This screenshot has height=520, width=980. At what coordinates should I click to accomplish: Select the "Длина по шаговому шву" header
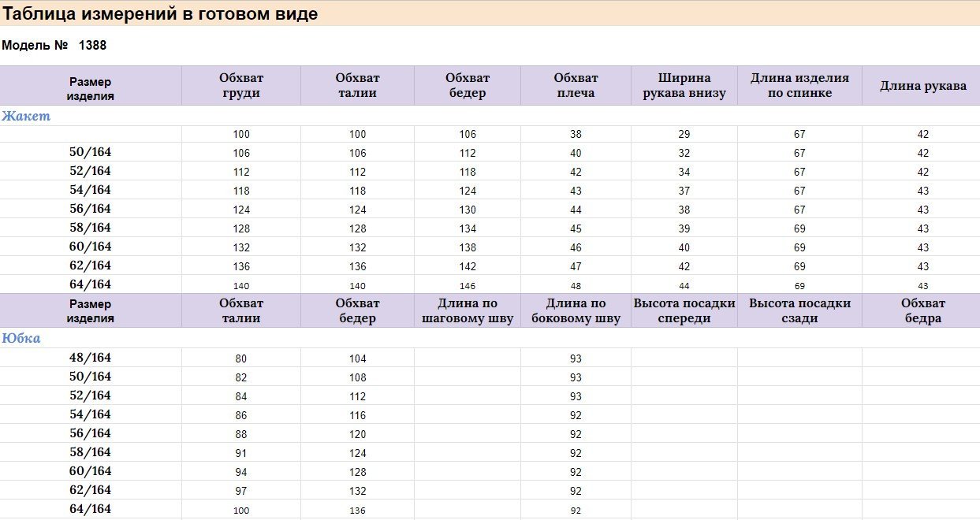468,310
